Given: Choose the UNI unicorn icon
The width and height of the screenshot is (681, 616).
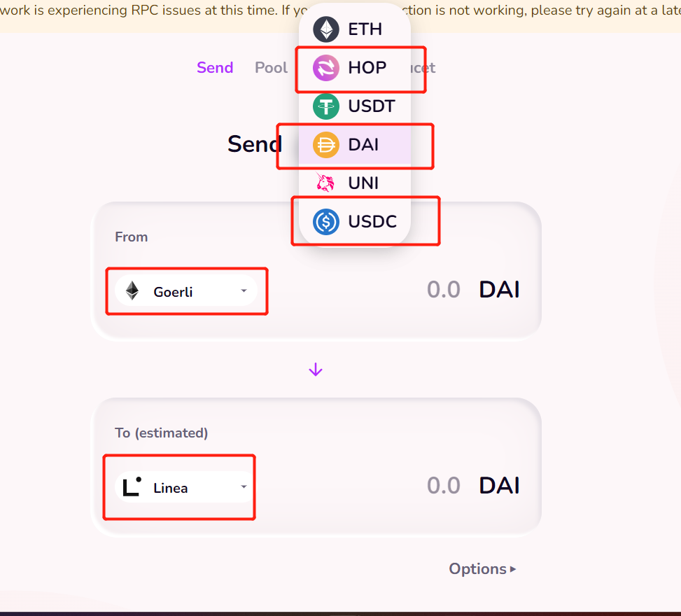Looking at the screenshot, I should [x=326, y=183].
